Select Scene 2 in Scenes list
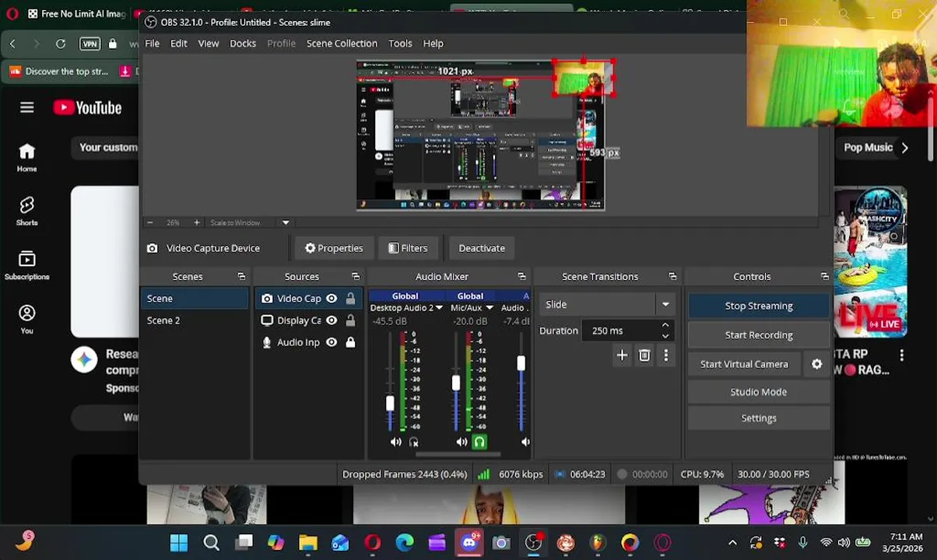The image size is (937, 560). (x=195, y=320)
